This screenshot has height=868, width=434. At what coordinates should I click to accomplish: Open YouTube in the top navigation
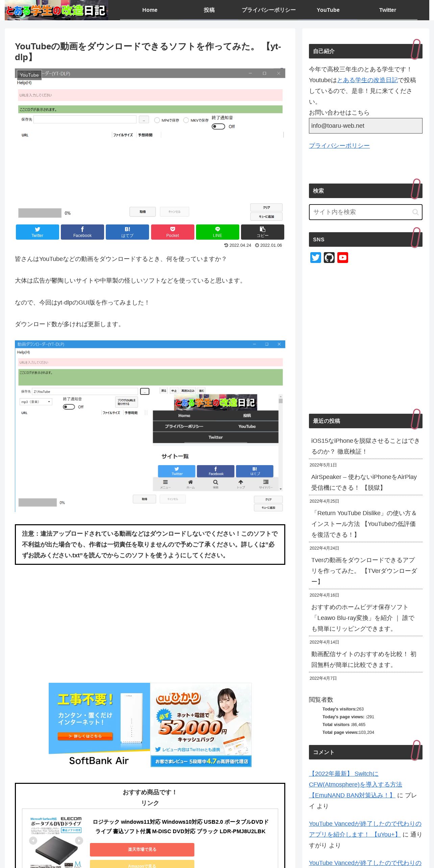point(328,10)
